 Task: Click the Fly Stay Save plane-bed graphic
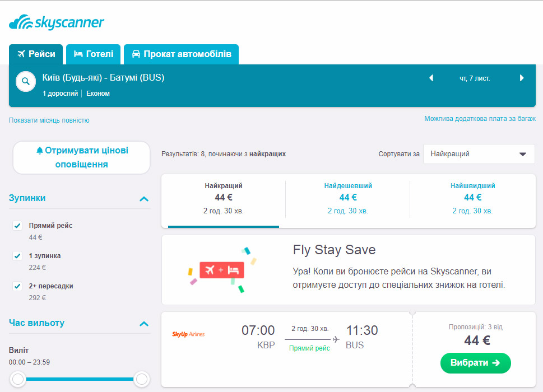[222, 270]
